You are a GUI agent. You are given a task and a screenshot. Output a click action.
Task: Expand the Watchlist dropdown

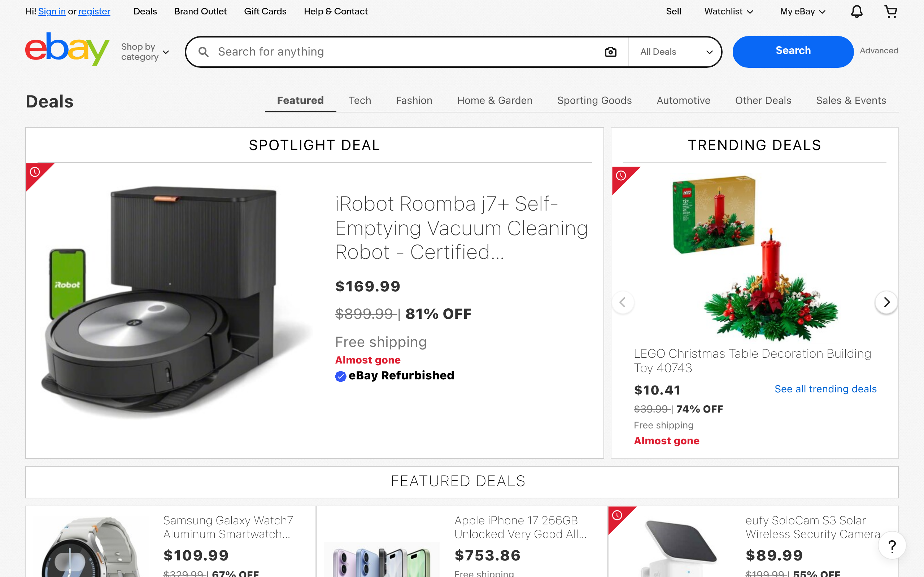(x=728, y=12)
